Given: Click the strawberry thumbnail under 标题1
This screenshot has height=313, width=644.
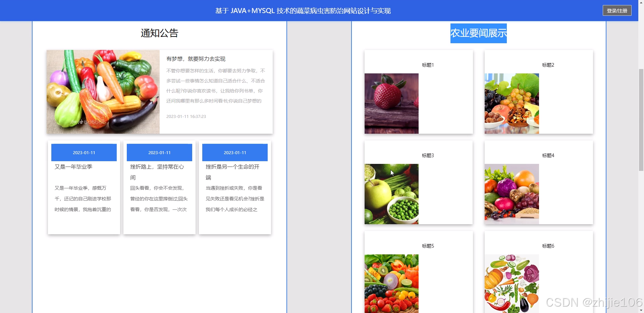Looking at the screenshot, I should point(391,104).
